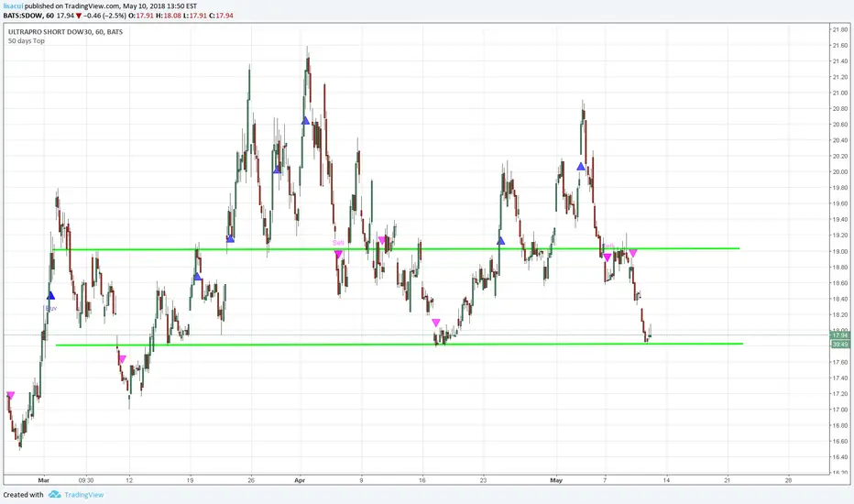Click the H:18.08 high value in the header
This screenshot has height=504, width=854.
(x=169, y=16)
